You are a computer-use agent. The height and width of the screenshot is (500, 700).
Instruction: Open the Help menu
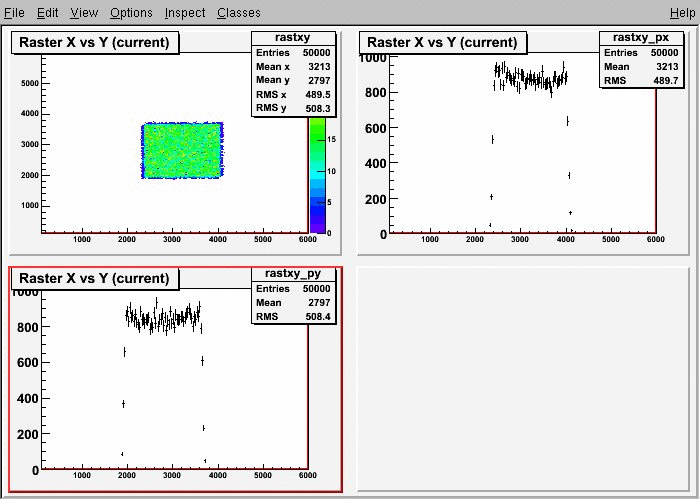[x=682, y=13]
